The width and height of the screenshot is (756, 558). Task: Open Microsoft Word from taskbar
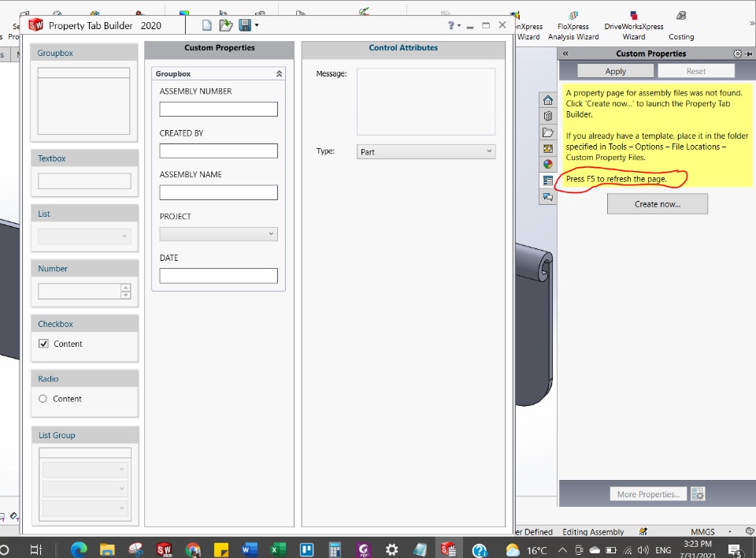[250, 549]
